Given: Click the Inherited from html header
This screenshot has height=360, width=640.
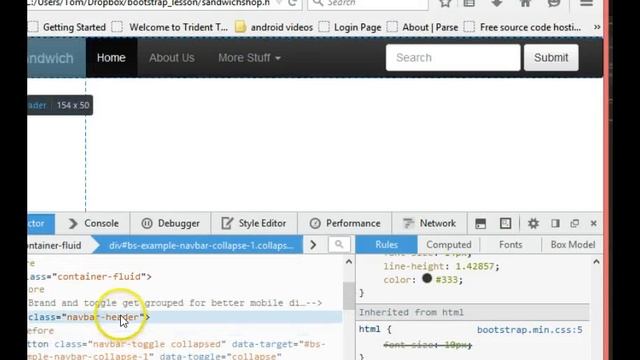Looking at the screenshot, I should click(x=472, y=312).
